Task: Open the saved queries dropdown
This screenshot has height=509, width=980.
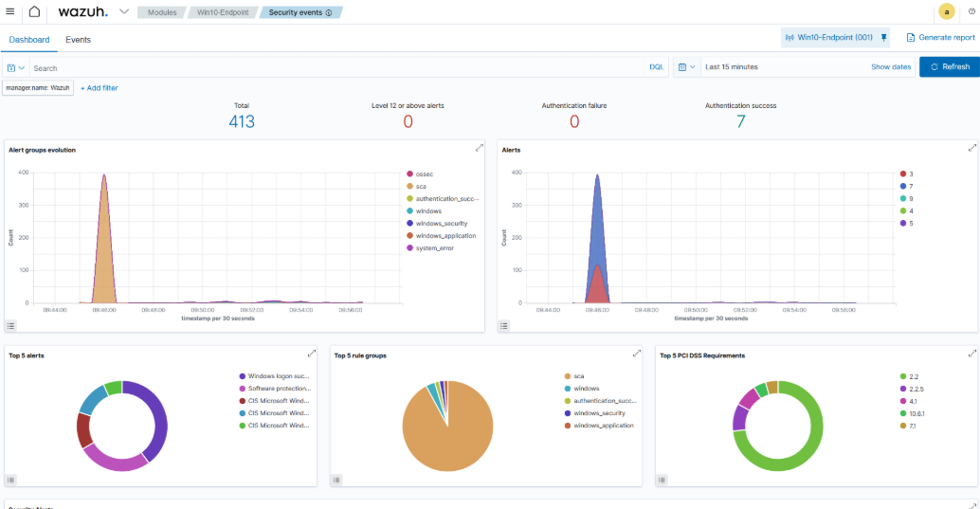Action: tap(15, 67)
